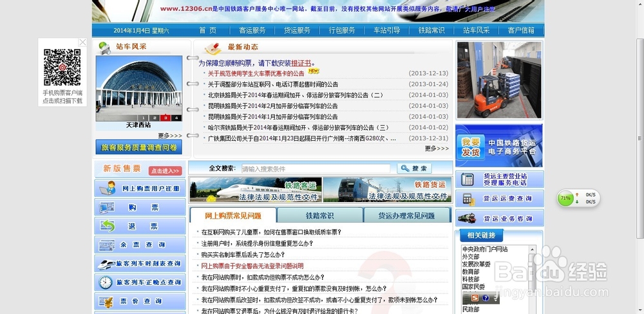Click the 搜索 search button
This screenshot has width=644, height=314.
[414, 169]
